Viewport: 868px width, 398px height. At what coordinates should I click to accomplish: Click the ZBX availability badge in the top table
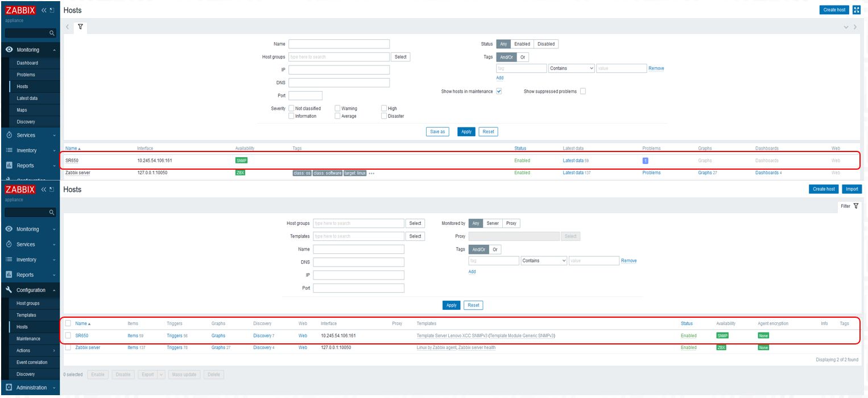tap(240, 173)
